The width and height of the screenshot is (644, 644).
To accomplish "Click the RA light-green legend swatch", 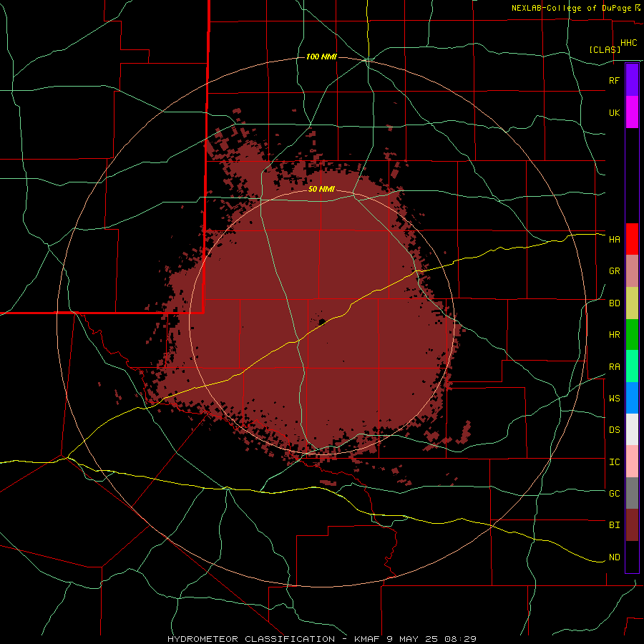I will (x=632, y=366).
